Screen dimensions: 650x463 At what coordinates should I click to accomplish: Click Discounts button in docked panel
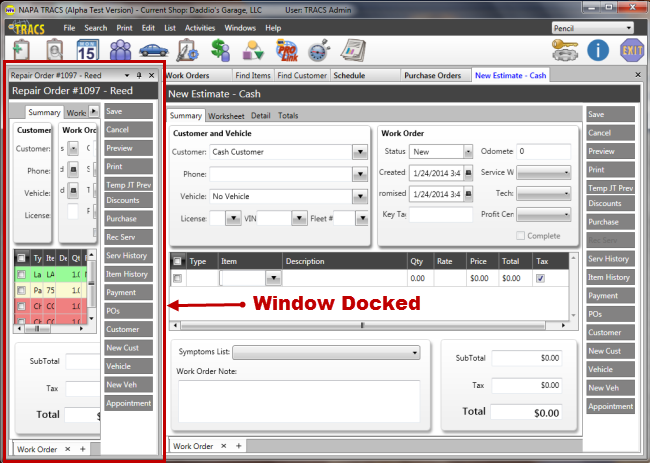129,200
